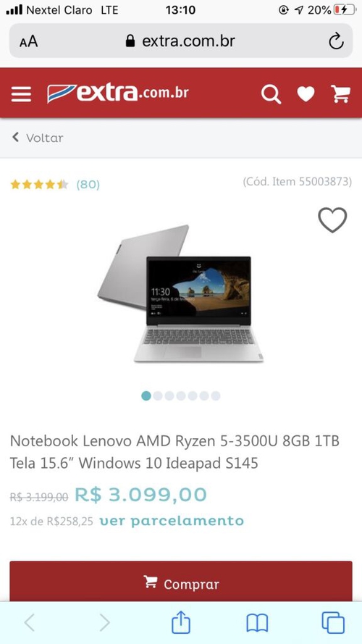Tap the search magnifier icon
362x644 pixels.
[x=271, y=94]
